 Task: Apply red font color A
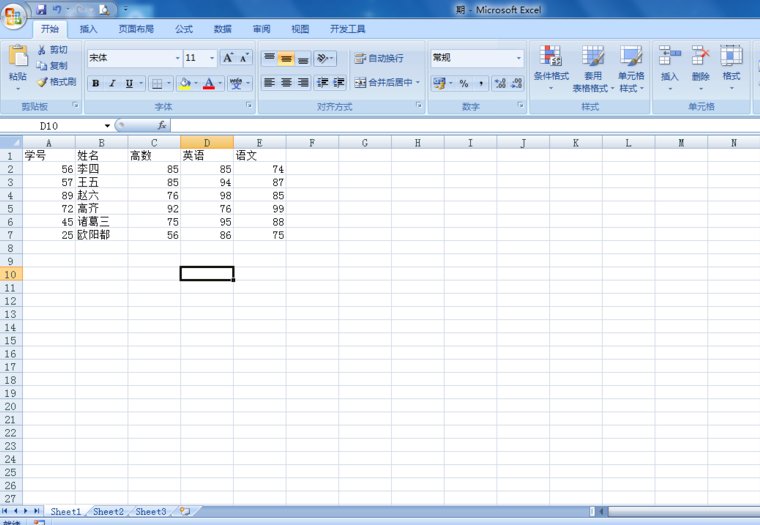click(x=209, y=83)
